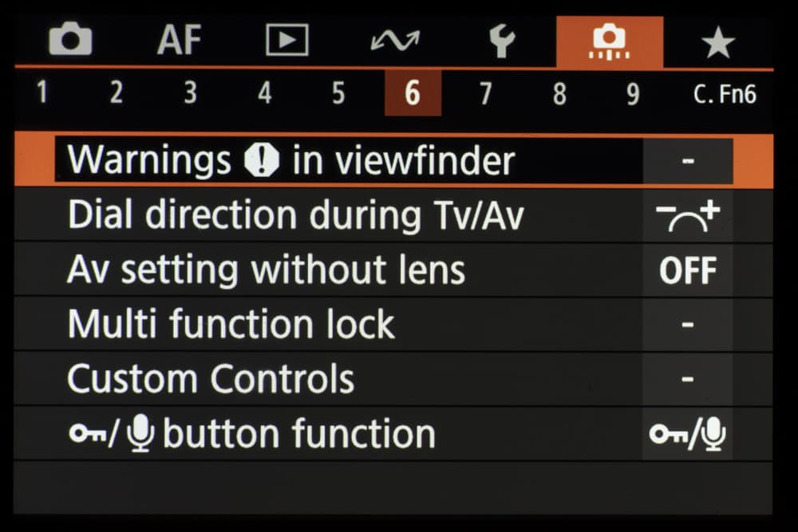Switch to page 7 tab
798x532 pixels.
point(485,94)
